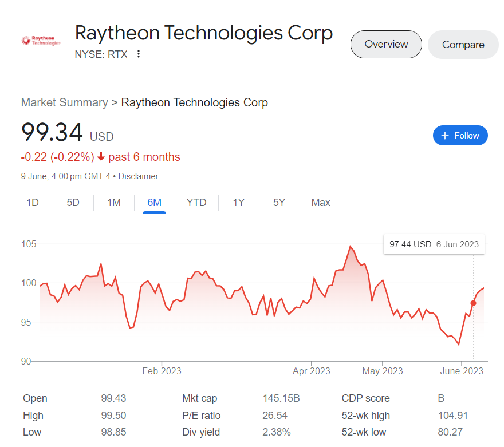Click the Mkt cap value 145.15B
504x447 pixels.
tap(281, 398)
